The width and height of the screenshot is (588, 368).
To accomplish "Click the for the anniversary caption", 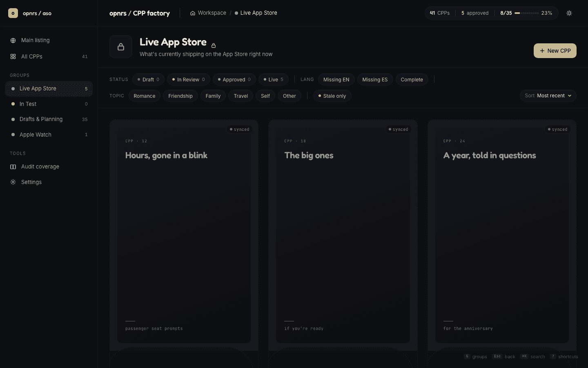I will coord(468,329).
